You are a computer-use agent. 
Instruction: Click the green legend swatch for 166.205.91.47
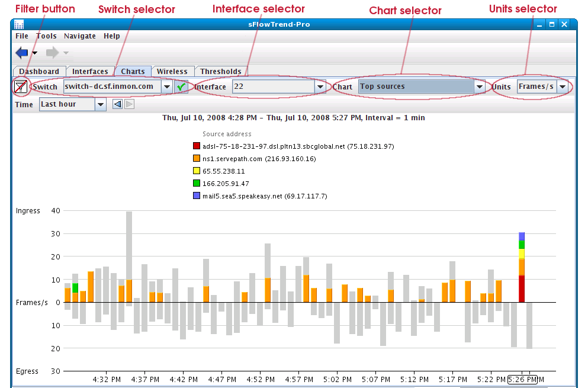click(197, 184)
